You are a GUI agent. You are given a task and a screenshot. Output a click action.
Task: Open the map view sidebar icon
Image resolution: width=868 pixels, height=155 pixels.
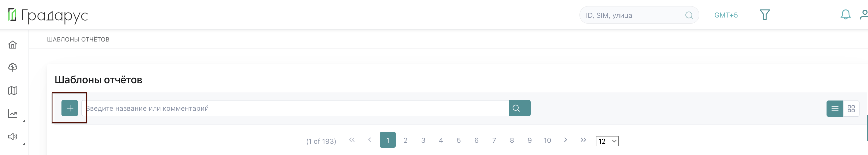click(13, 91)
